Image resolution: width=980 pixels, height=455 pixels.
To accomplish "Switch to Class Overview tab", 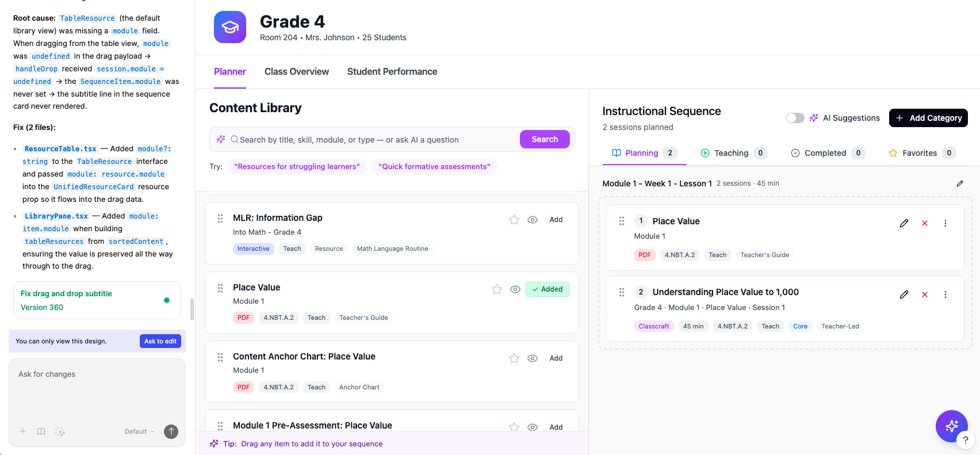I will (297, 72).
